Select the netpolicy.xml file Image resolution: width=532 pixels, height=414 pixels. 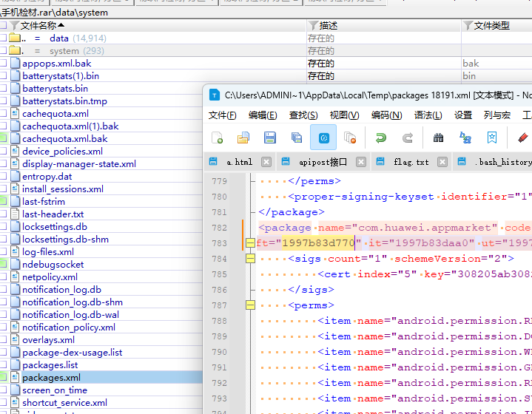point(50,277)
